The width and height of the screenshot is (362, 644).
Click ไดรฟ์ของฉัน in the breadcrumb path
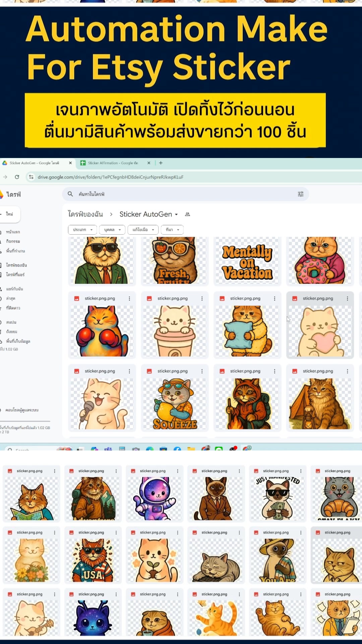[x=85, y=214]
